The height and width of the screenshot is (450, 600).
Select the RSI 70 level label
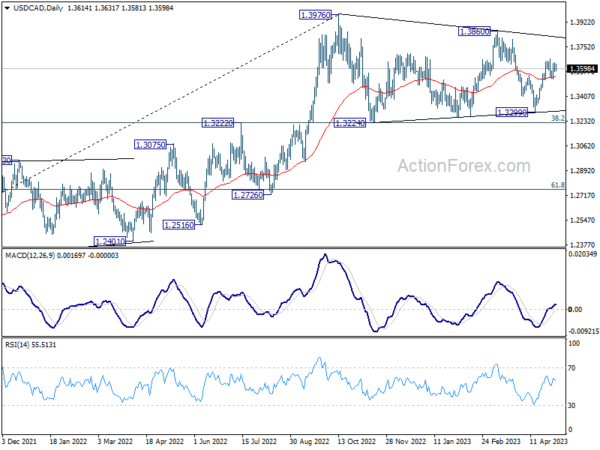tap(572, 368)
